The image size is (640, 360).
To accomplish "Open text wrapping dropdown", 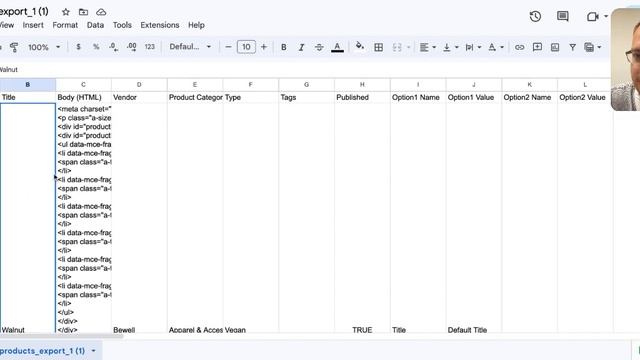I will (473, 47).
